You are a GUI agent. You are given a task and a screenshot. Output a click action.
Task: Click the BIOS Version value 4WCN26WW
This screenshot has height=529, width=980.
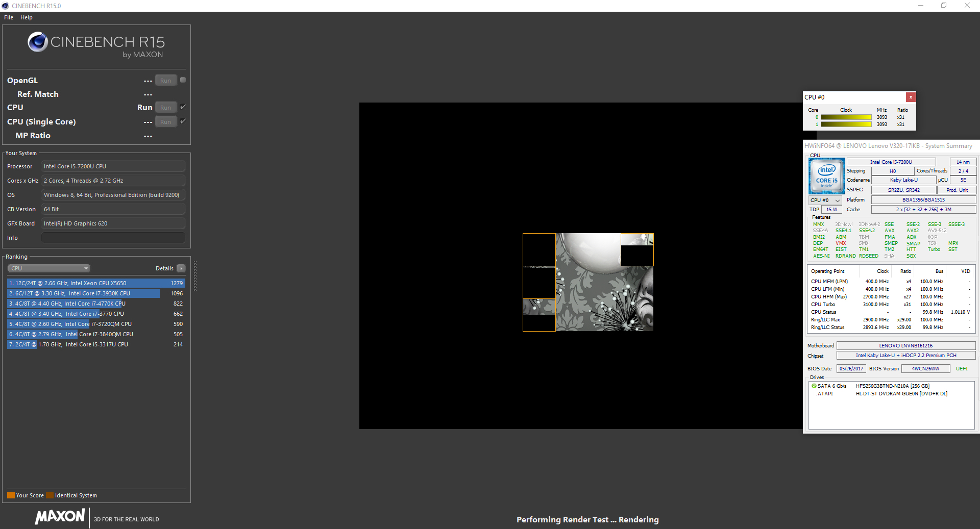coord(926,369)
